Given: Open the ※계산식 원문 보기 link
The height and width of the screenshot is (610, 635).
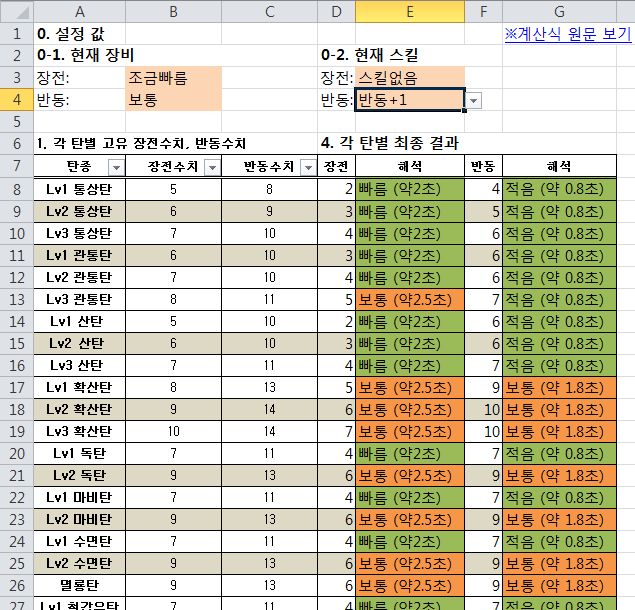Looking at the screenshot, I should pos(567,34).
